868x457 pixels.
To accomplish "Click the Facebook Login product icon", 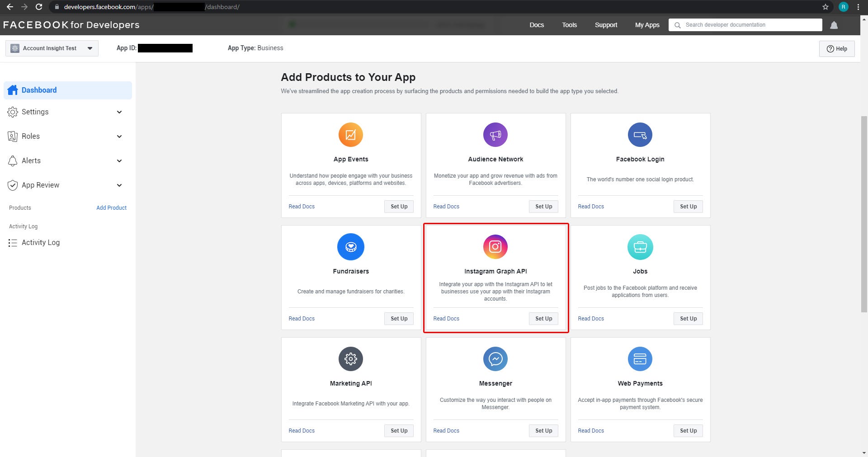I will click(640, 135).
